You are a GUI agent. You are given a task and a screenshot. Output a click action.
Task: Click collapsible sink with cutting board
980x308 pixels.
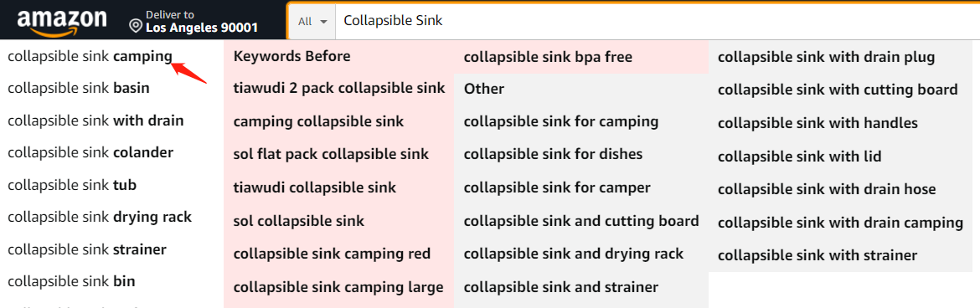838,90
